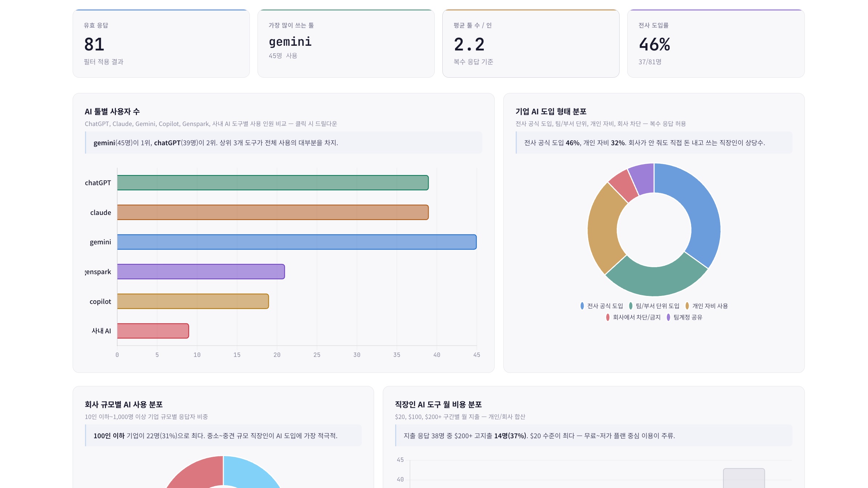Click the gemini(45명)이 1위 insight note
The image size is (868, 488).
coord(284,143)
